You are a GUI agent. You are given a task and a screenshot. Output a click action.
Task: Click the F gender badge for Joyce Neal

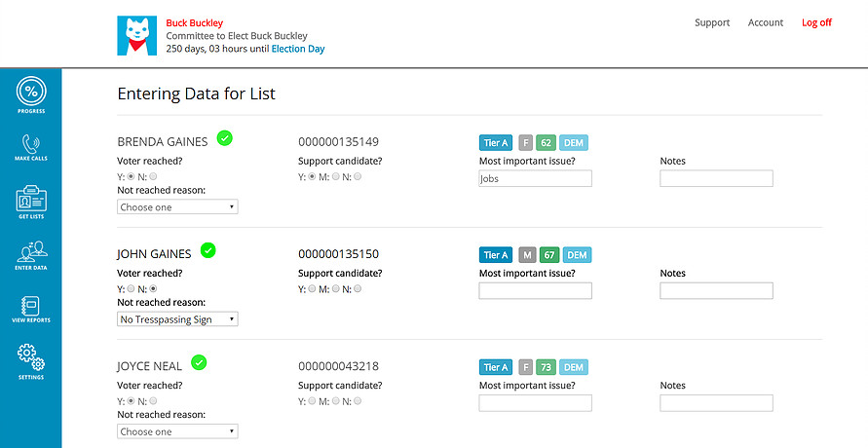[x=526, y=367]
